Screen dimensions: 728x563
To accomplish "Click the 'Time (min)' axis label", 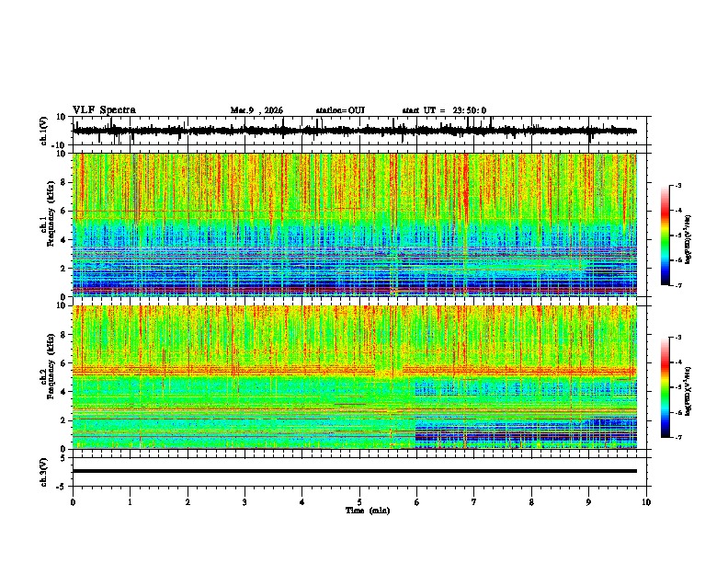I will (x=368, y=511).
